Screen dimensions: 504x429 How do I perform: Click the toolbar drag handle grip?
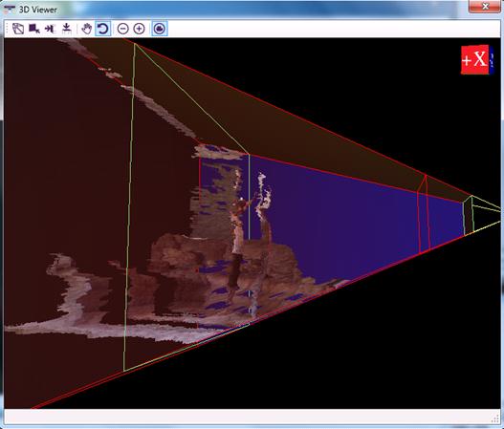7,29
